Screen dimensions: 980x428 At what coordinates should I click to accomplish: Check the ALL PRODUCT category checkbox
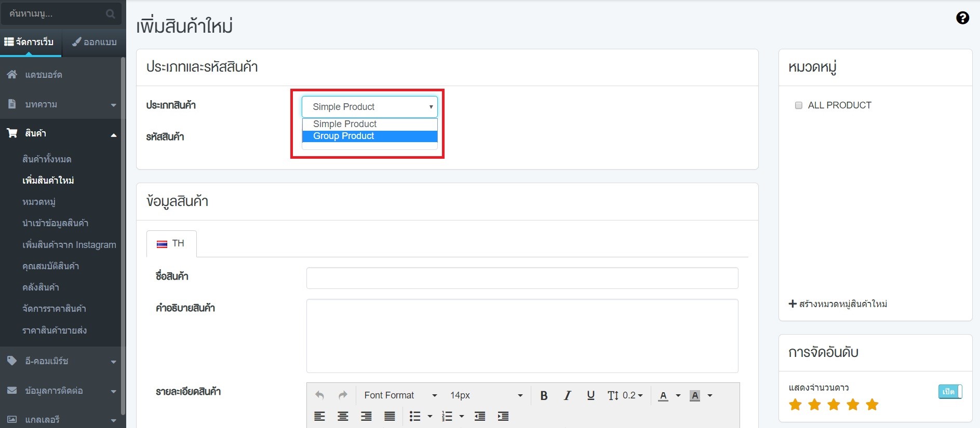tap(799, 105)
